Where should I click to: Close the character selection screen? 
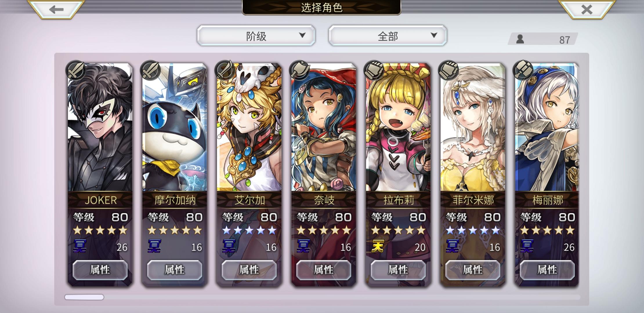click(587, 10)
